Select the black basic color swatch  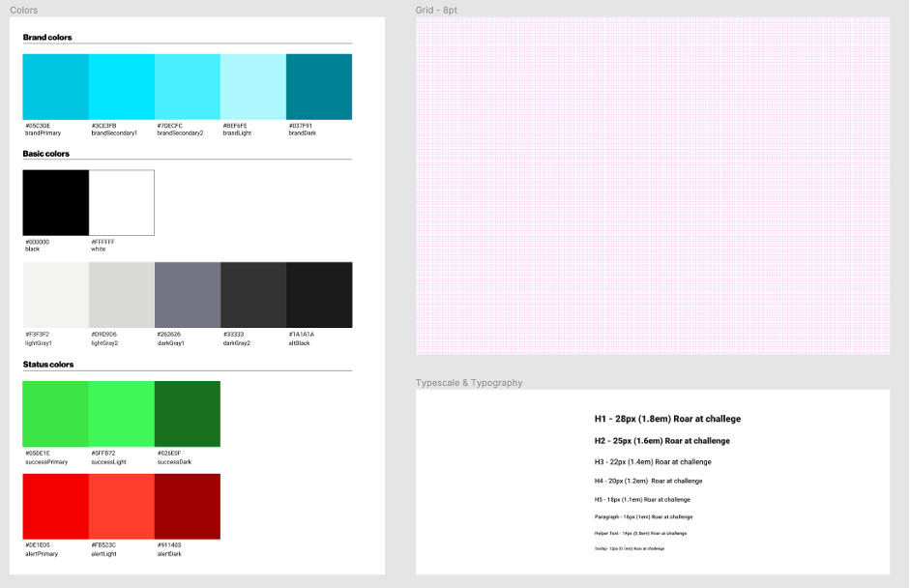[x=56, y=203]
